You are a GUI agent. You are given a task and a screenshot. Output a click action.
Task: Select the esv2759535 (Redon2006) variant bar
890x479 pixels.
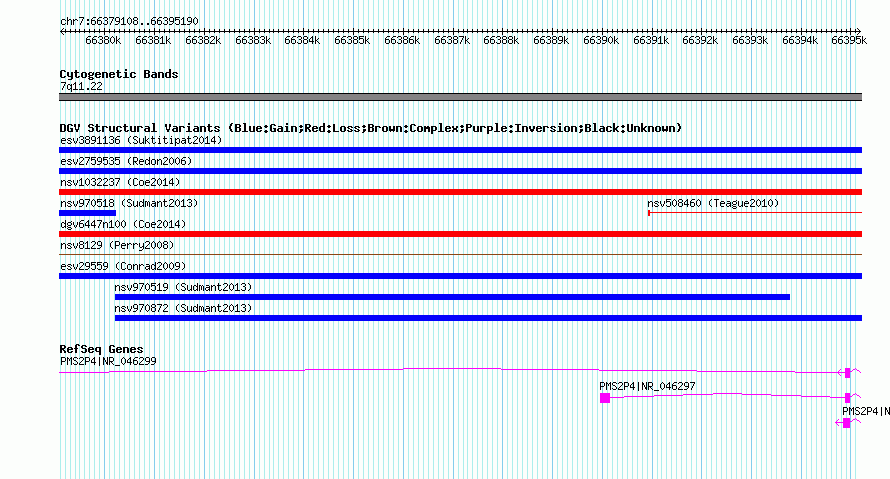tap(460, 171)
